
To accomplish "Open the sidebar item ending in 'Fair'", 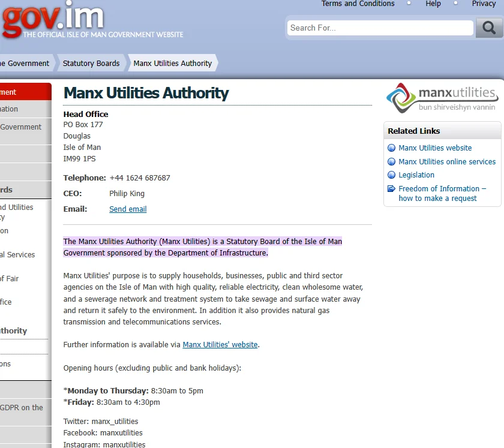I will [10, 278].
